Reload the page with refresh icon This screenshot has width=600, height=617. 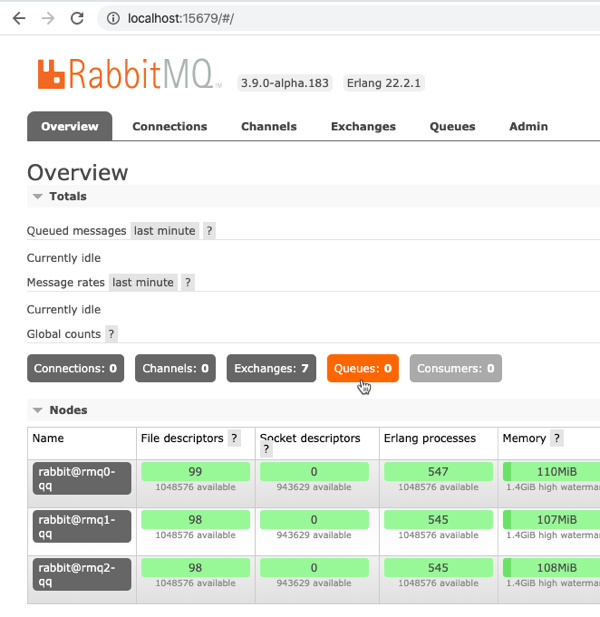(x=77, y=19)
